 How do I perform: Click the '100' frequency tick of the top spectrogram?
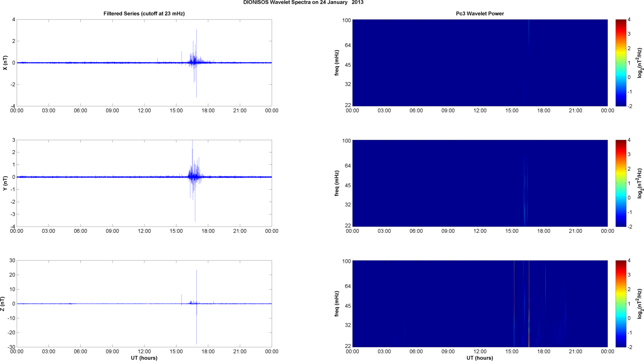coord(347,20)
